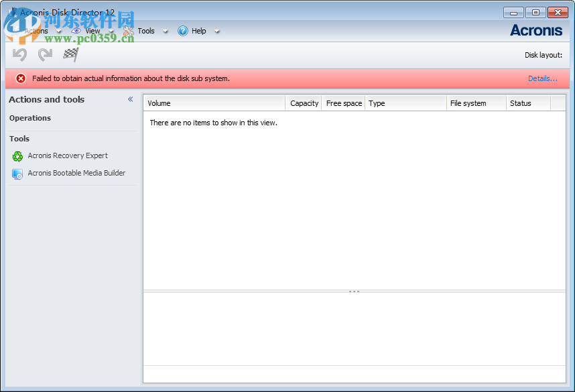Open the Actions menu
The image size is (575, 392).
click(36, 31)
